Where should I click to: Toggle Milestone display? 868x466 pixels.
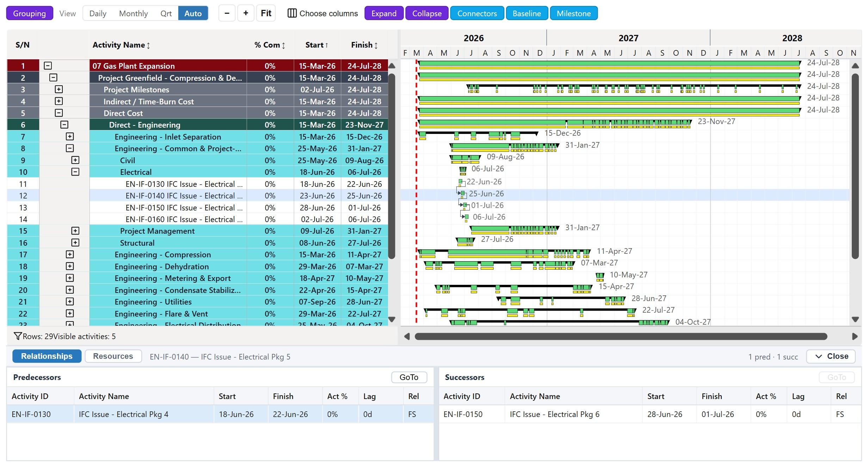(573, 13)
